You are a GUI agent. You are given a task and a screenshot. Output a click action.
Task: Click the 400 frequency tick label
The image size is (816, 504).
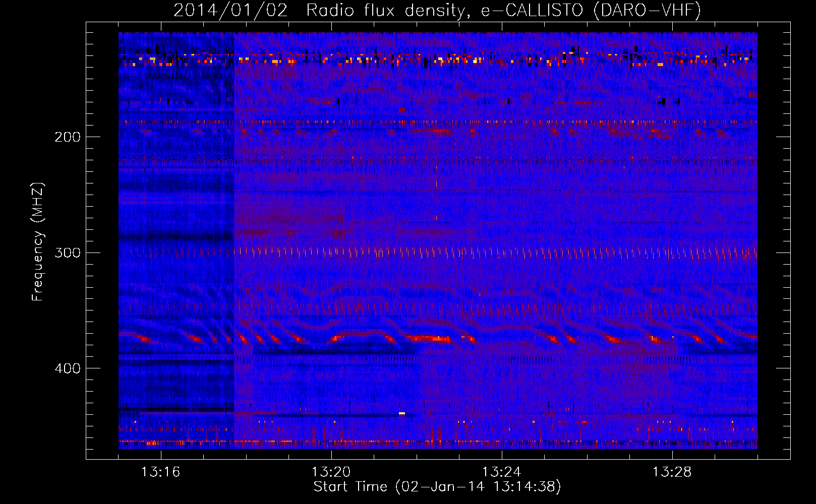click(68, 368)
